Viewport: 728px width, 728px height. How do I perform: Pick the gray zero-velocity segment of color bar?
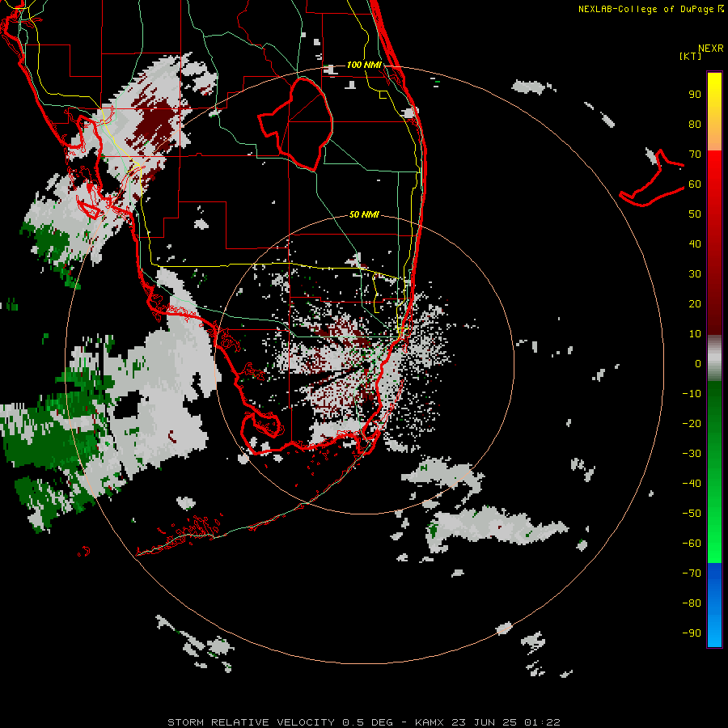tap(714, 360)
